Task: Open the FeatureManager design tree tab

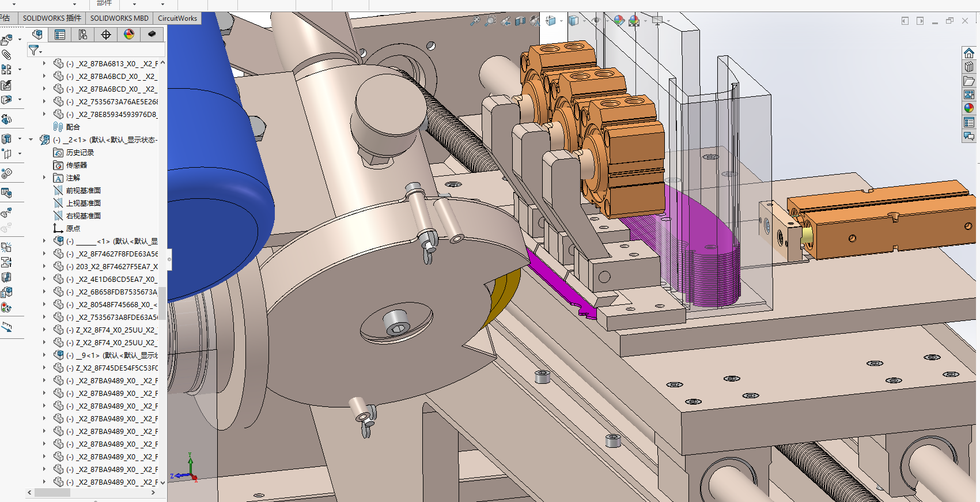Action: (37, 35)
